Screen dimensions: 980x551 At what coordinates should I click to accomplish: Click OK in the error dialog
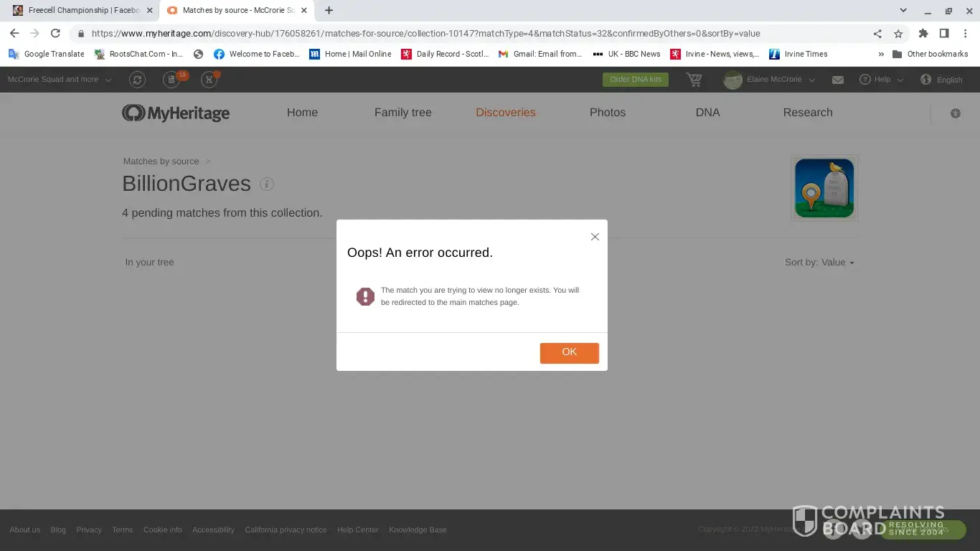569,352
